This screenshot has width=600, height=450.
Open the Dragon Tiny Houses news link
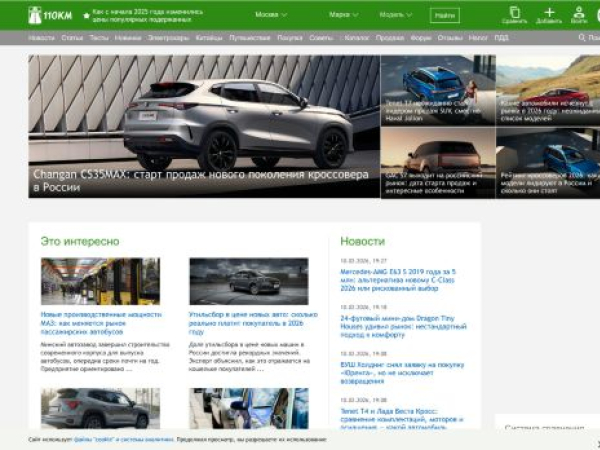pyautogui.click(x=402, y=325)
